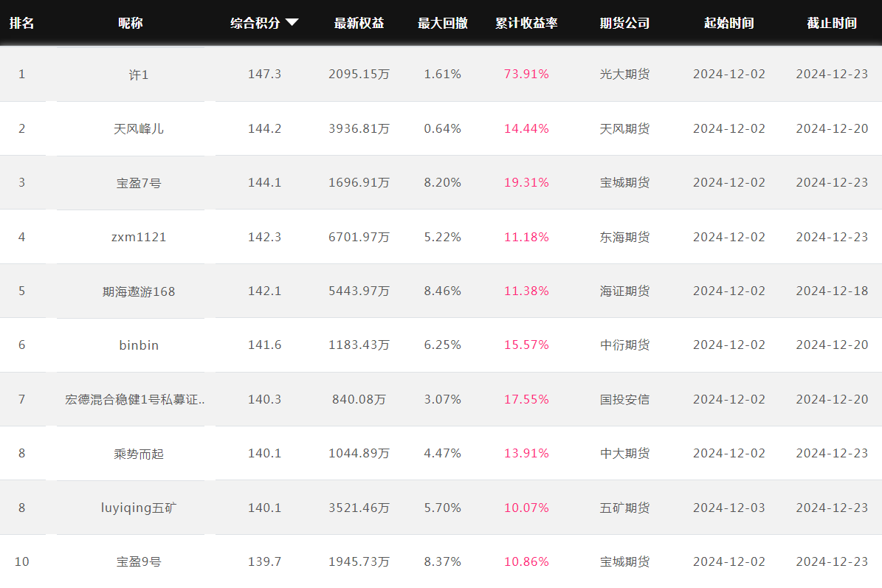The image size is (882, 588).
Task: Click equity value 1183.43万
Action: pos(359,345)
